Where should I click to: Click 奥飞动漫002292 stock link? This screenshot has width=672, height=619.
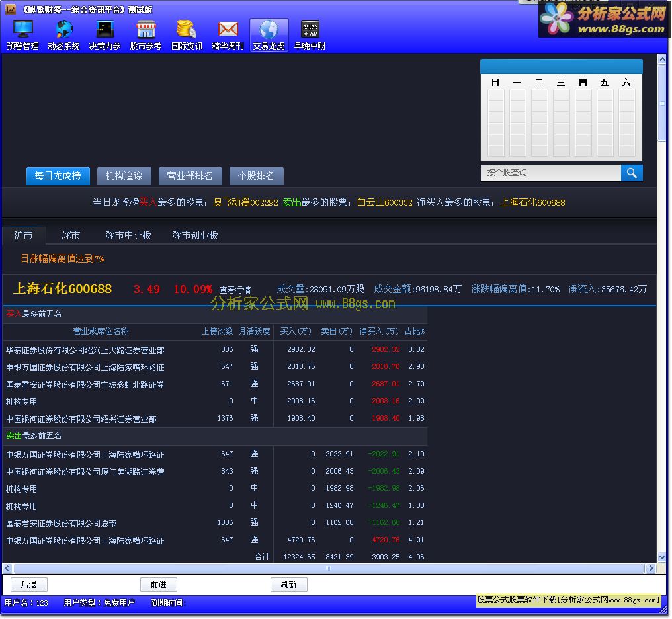(x=245, y=202)
